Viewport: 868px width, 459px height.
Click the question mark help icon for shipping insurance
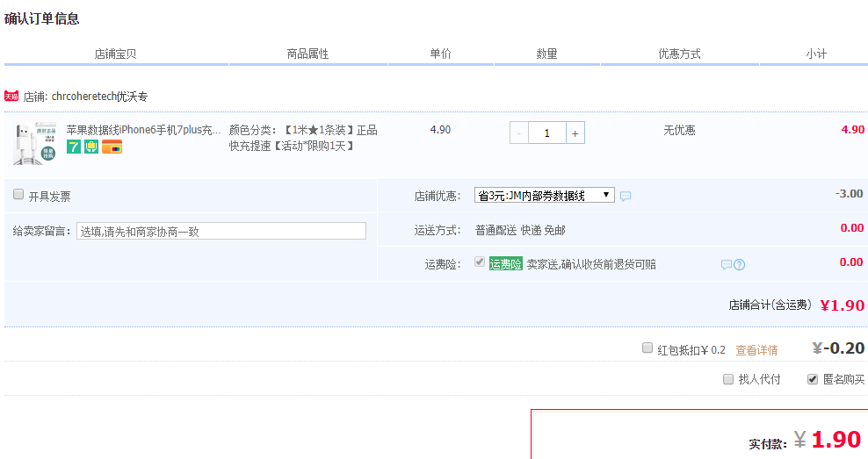(740, 264)
